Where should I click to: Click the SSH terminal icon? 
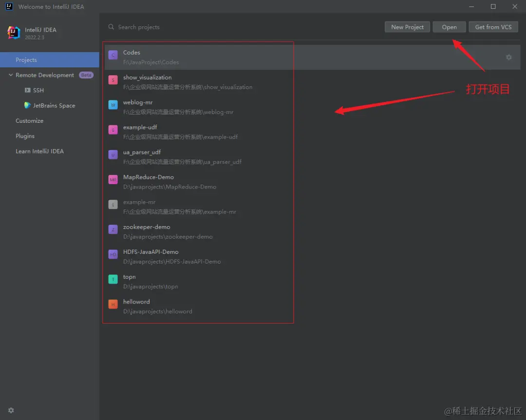click(x=27, y=90)
